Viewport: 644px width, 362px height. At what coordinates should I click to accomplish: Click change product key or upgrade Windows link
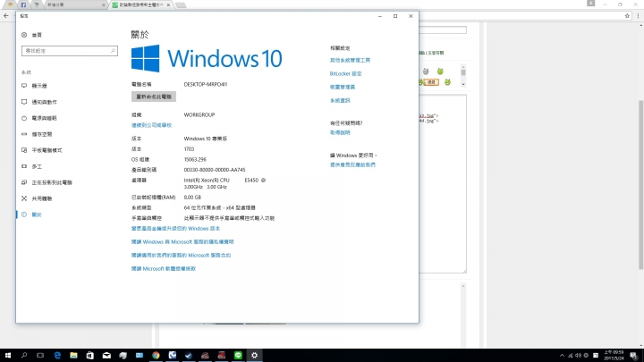tap(175, 229)
